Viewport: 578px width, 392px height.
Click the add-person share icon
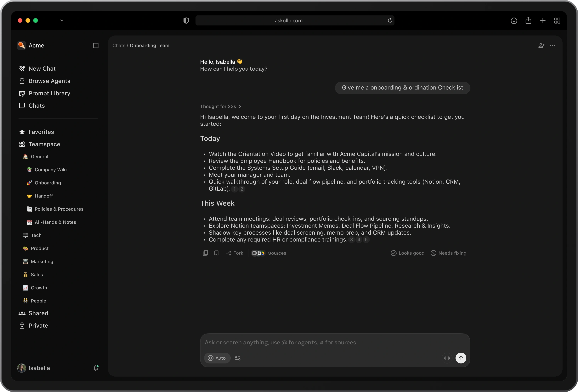click(541, 46)
